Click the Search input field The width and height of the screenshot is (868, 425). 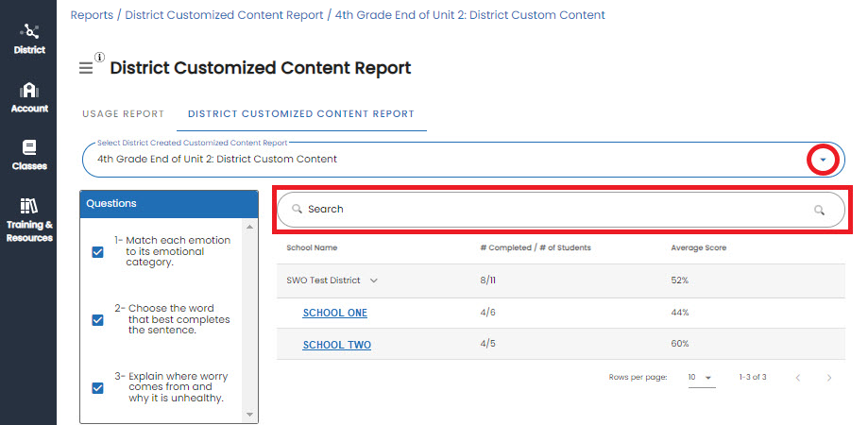point(561,210)
